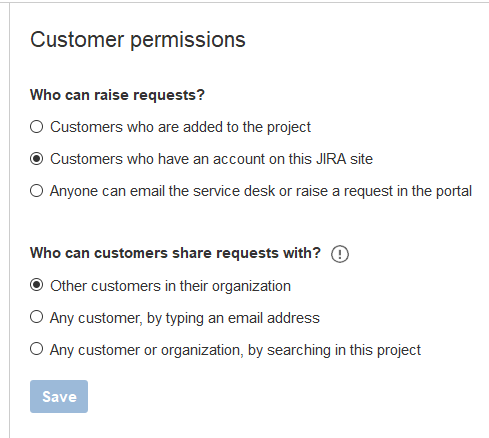Click the 'Anyone can email the service desk' label
The height and width of the screenshot is (438, 489).
(261, 191)
